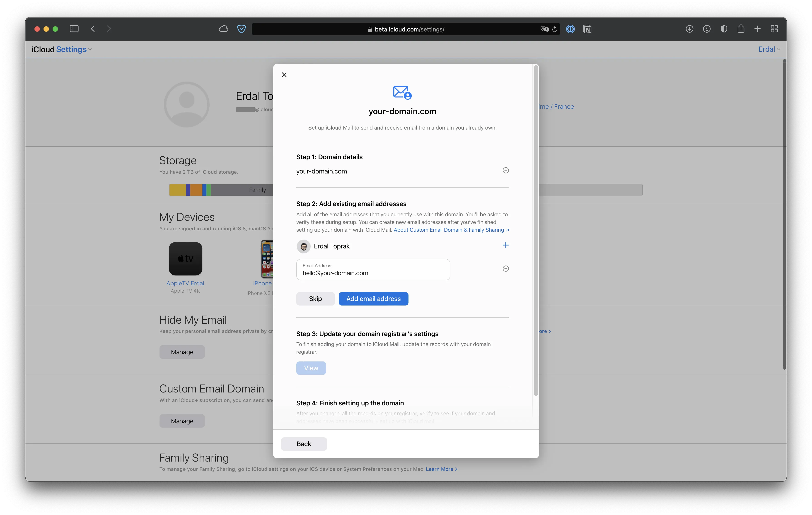Remove the your-domain.com domain entry

[x=505, y=170]
